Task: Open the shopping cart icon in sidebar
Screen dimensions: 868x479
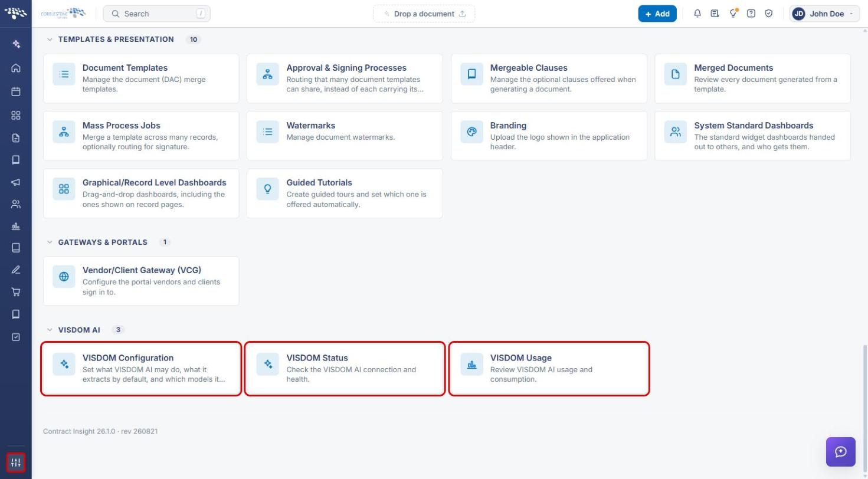Action: [16, 292]
